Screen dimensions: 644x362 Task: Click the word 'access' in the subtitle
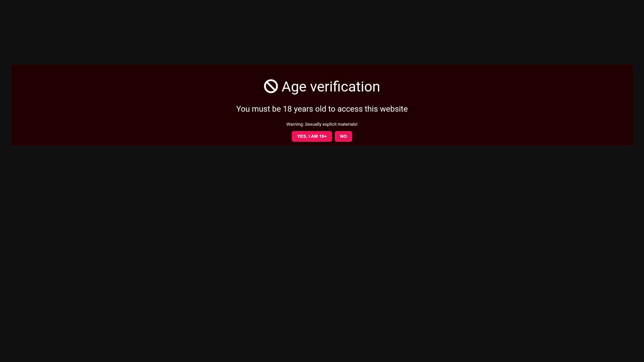coord(350,109)
